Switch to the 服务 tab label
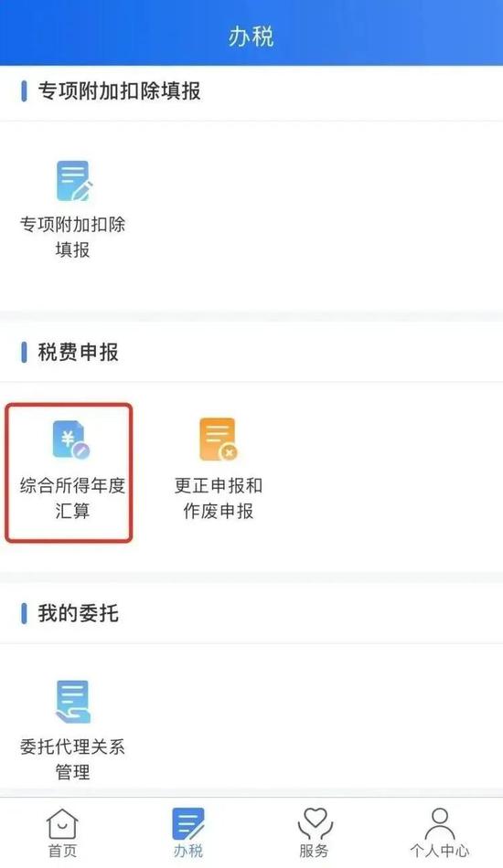Screen dimensions: 503x868 pyautogui.click(x=314, y=851)
